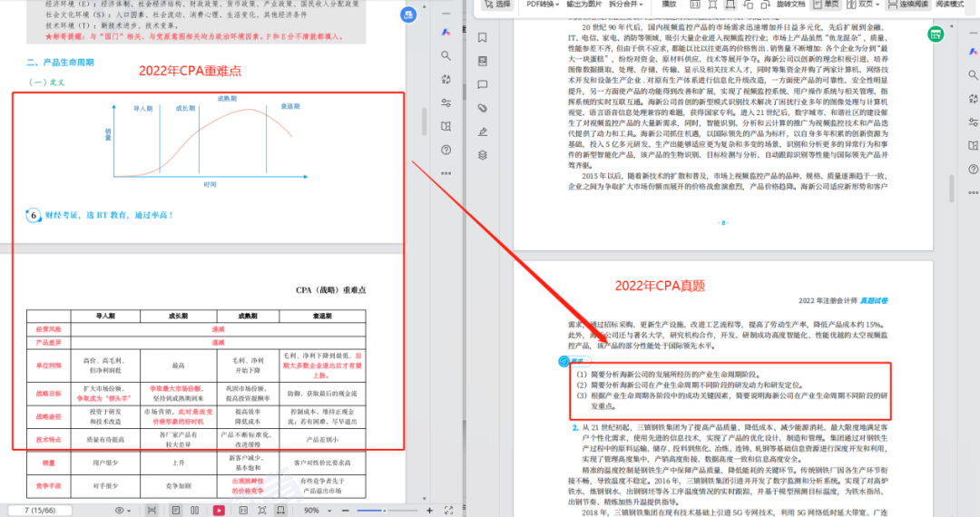
Task: Switch to two-page layout in the status bar
Action: [x=195, y=510]
